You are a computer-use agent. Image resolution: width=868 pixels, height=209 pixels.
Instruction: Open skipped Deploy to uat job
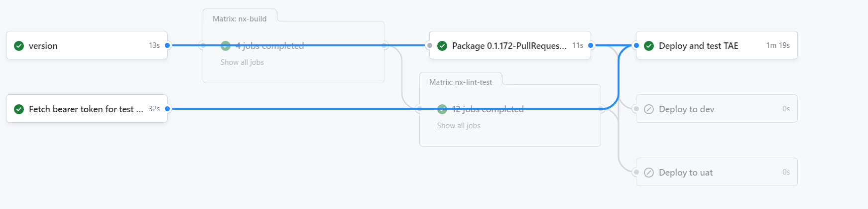pyautogui.click(x=717, y=172)
